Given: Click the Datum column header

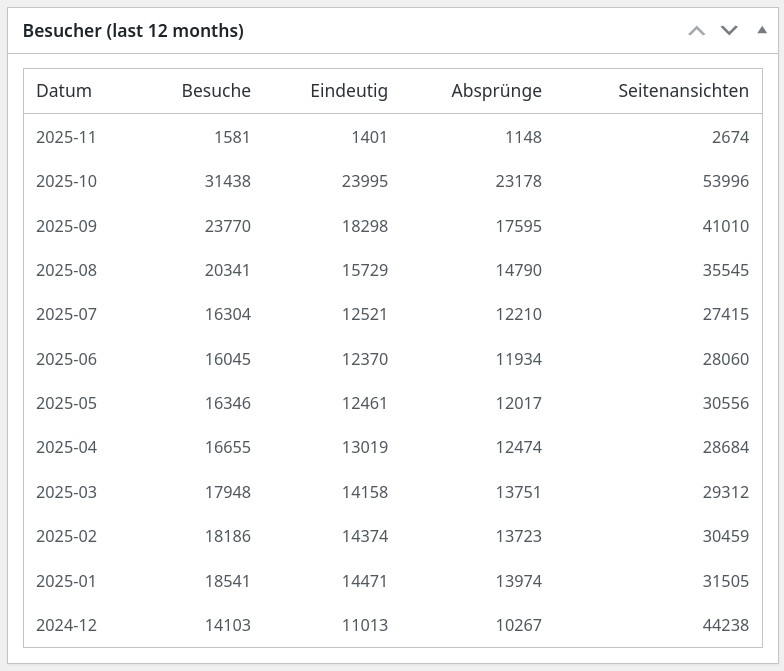Looking at the screenshot, I should 64,91.
